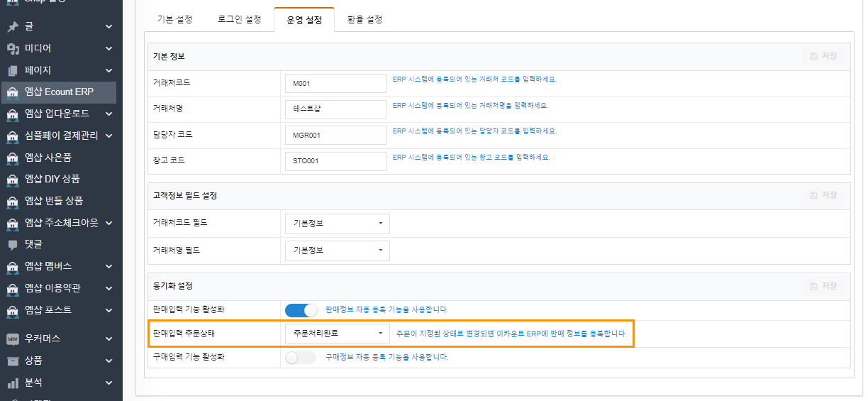The width and height of the screenshot is (868, 401).
Task: Click the 엠샵 사은품 shop icon
Action: (x=12, y=157)
